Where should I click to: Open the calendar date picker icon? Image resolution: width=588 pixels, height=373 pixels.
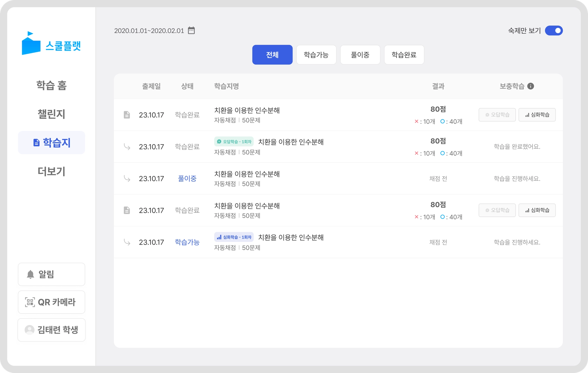click(191, 30)
